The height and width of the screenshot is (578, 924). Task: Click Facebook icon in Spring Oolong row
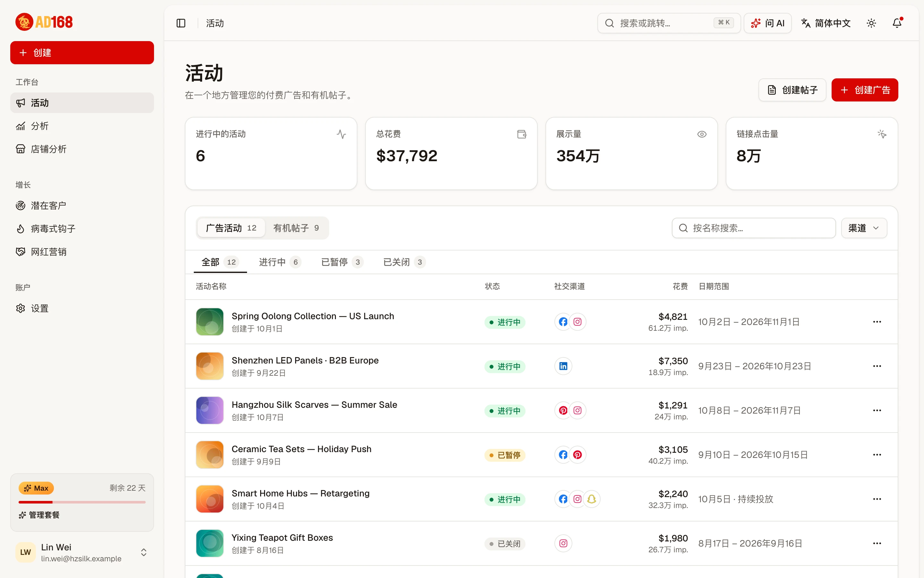[x=563, y=322]
